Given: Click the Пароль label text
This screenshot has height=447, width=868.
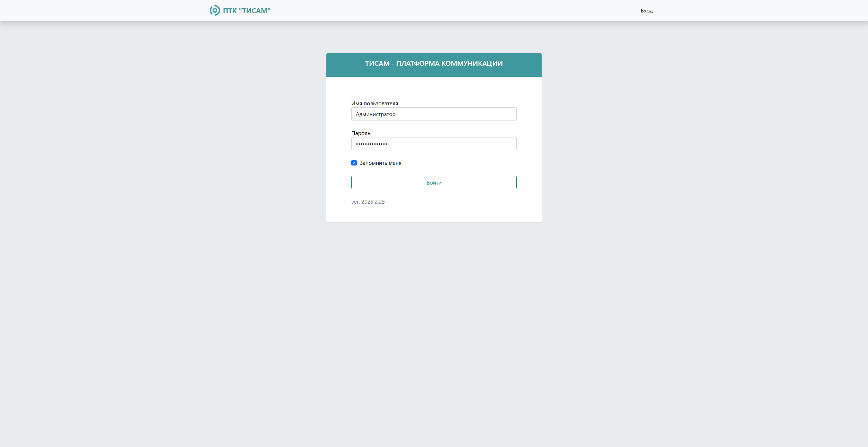Looking at the screenshot, I should (x=361, y=133).
